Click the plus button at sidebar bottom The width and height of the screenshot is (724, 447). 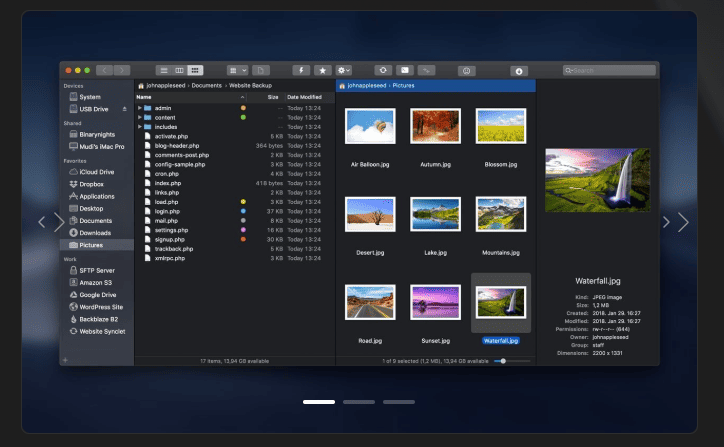pos(65,360)
